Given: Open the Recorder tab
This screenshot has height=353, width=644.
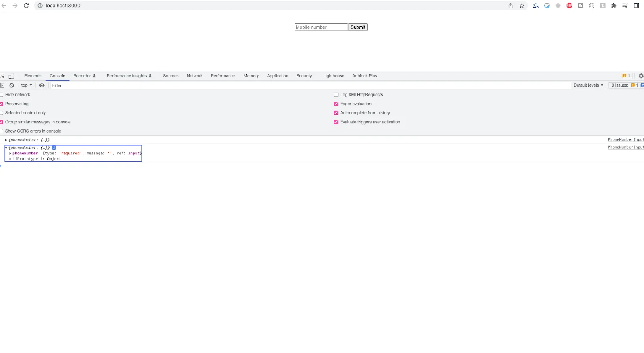Looking at the screenshot, I should pos(85,76).
